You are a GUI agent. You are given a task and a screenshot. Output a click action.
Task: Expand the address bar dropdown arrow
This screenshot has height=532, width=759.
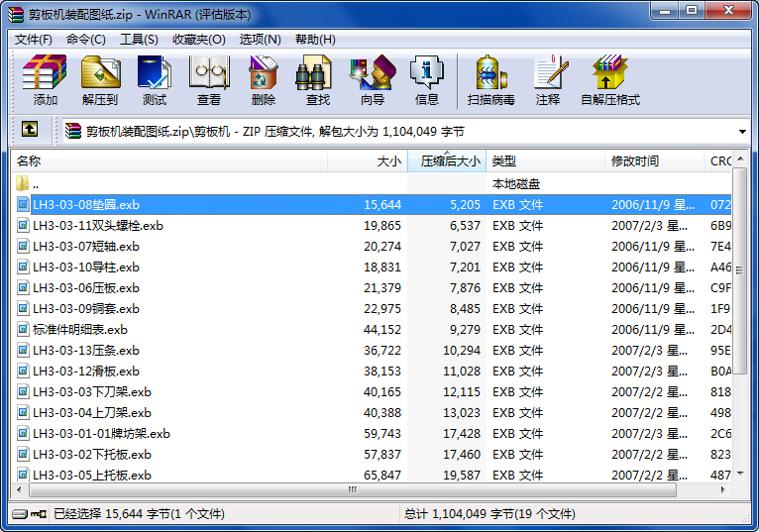pos(742,131)
